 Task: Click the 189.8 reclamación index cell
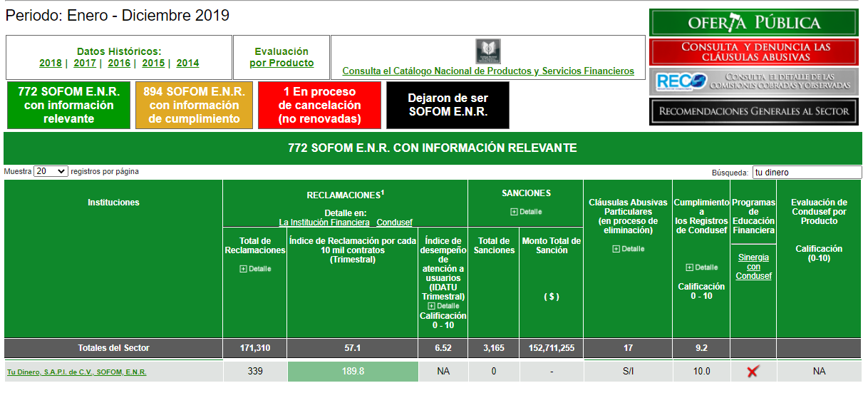pyautogui.click(x=353, y=372)
